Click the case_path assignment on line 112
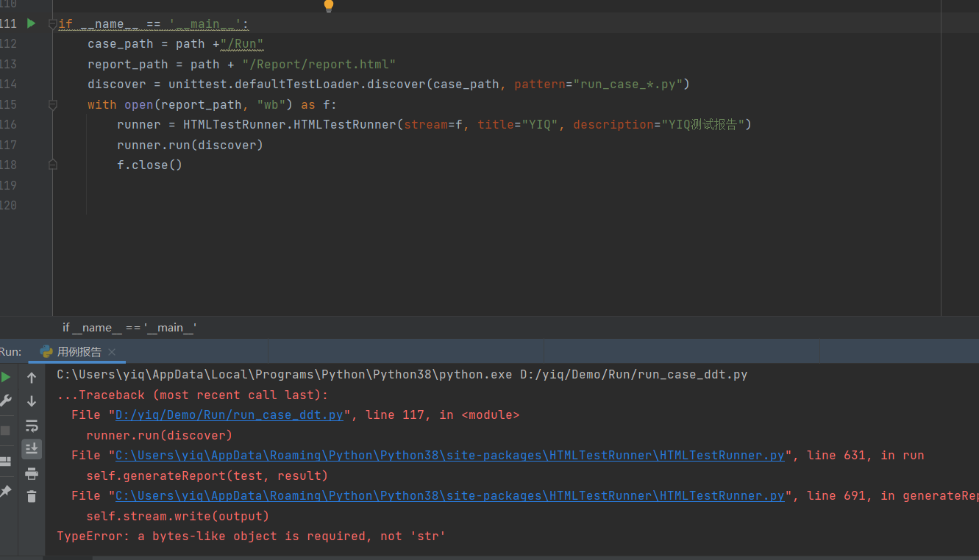The width and height of the screenshot is (979, 560). coord(176,44)
